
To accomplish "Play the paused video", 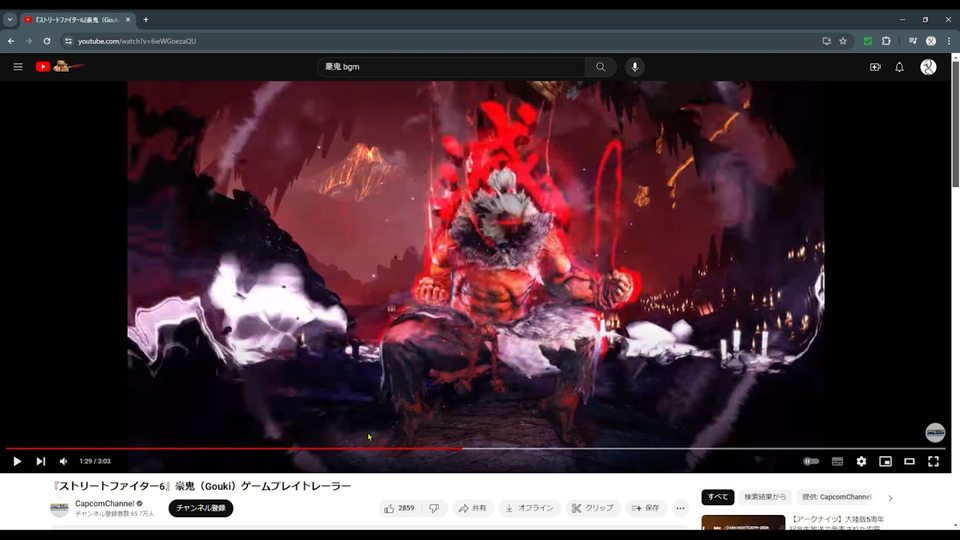I will [x=17, y=461].
